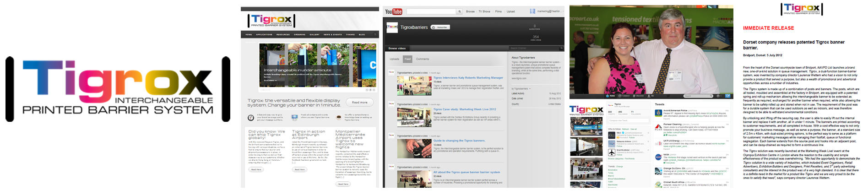Open the YouTube account avatar by marketing@freshbr
Image resolution: width=868 pixels, height=196 pixels.
coord(532,11)
